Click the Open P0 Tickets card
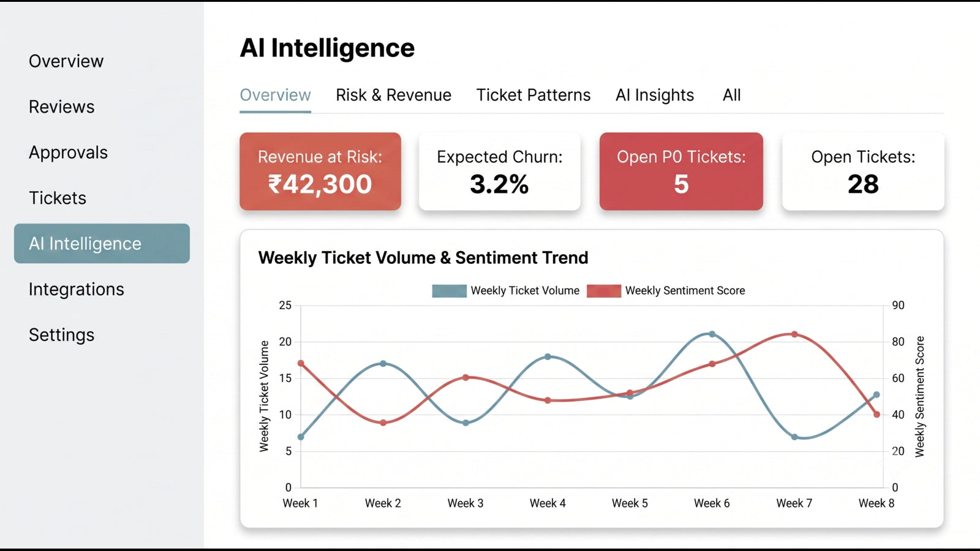The width and height of the screenshot is (980, 551). (x=681, y=171)
